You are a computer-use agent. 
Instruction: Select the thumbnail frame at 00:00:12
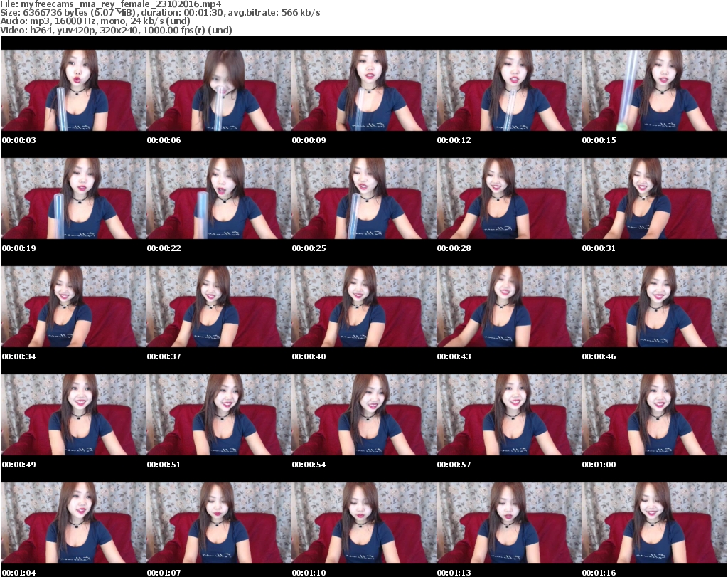pos(509,90)
